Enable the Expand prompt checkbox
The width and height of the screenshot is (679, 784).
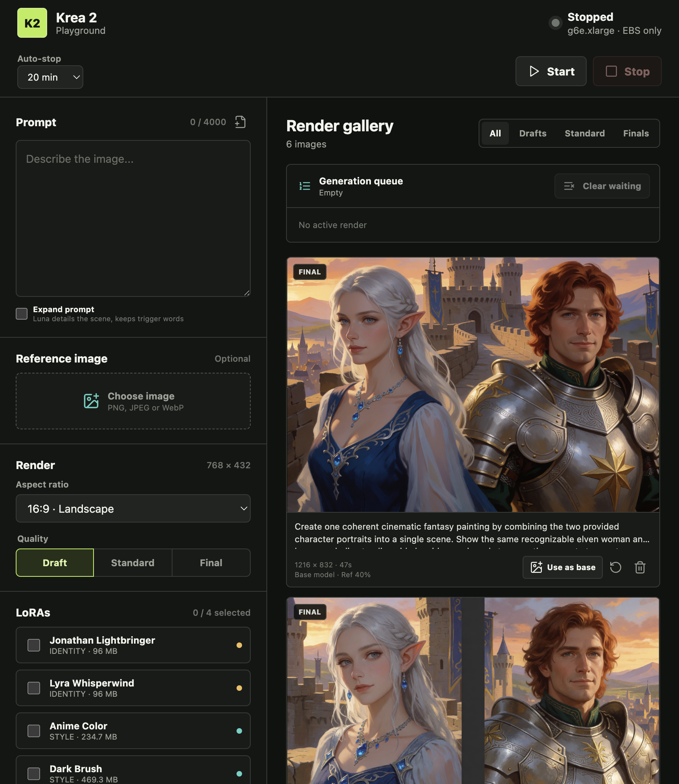(22, 314)
